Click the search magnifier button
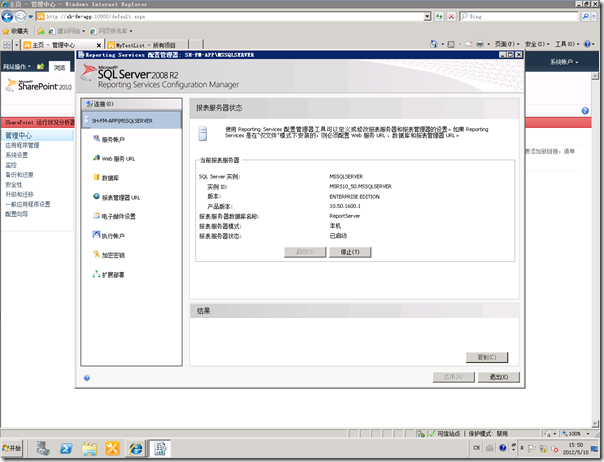 (x=585, y=17)
